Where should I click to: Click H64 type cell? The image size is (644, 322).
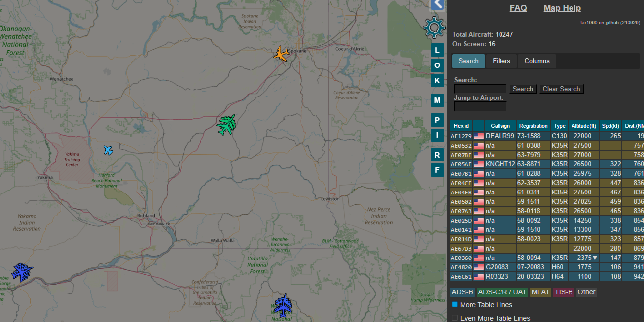[559, 276]
